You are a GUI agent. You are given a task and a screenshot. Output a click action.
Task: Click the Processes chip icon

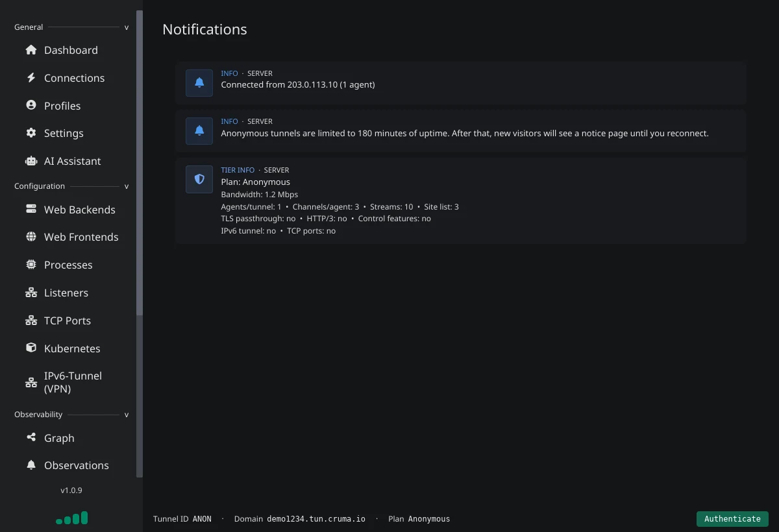coord(31,265)
